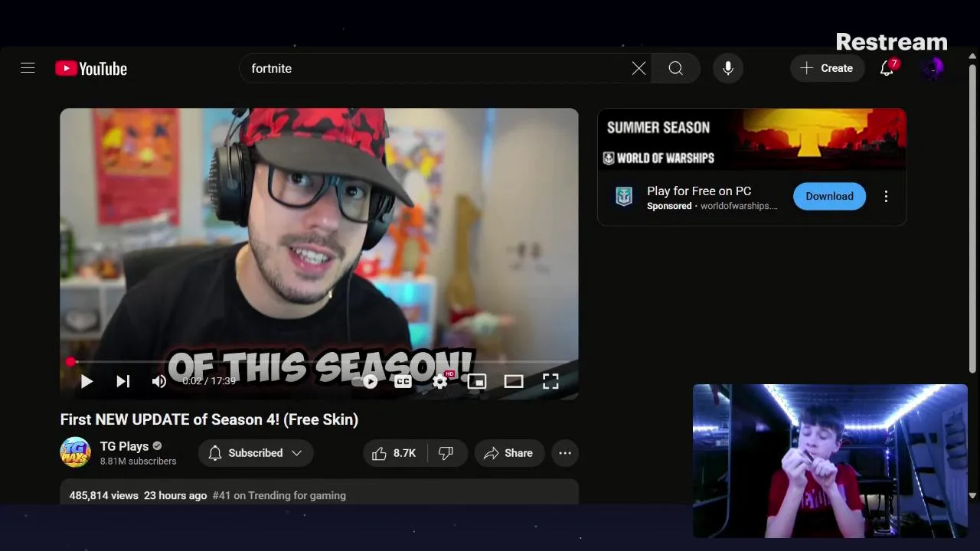This screenshot has width=980, height=551.
Task: Open the YouTube hamburger guide menu
Action: 28,68
